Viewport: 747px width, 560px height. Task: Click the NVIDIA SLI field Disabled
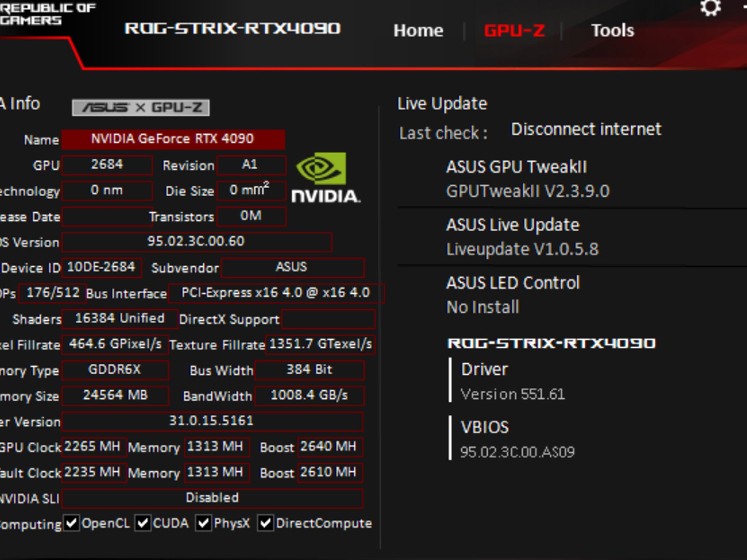(x=212, y=498)
